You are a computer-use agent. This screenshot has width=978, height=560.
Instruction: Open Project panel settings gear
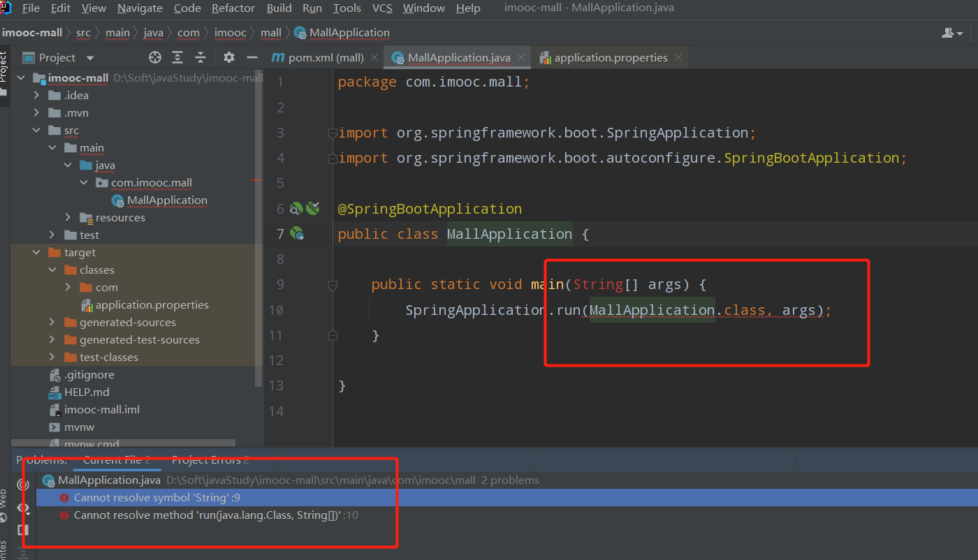[x=229, y=57]
